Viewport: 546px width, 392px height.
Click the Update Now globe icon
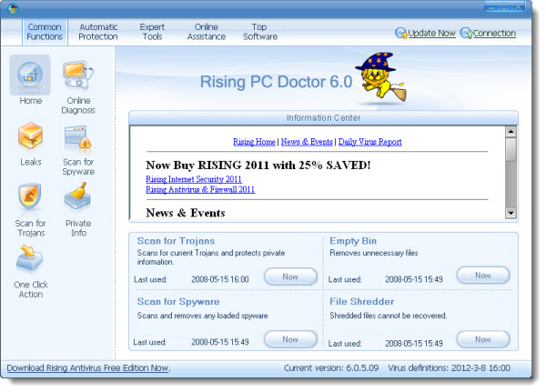coord(401,34)
